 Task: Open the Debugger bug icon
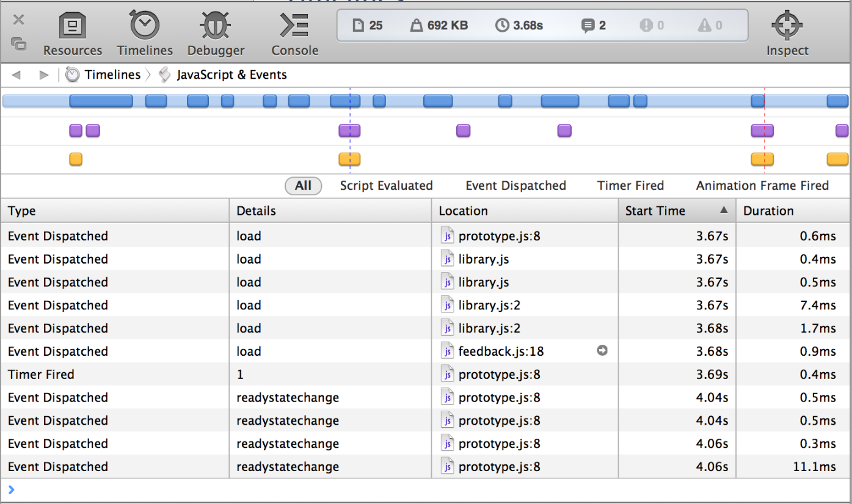tap(216, 27)
